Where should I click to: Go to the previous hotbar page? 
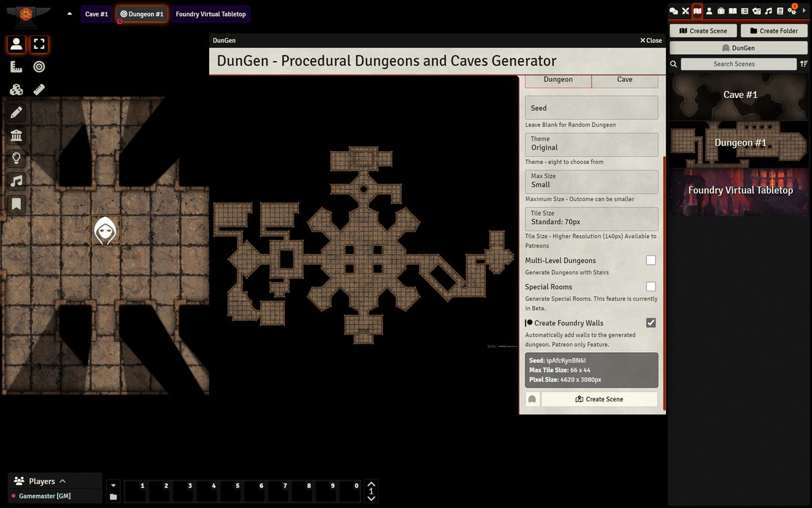(x=371, y=484)
